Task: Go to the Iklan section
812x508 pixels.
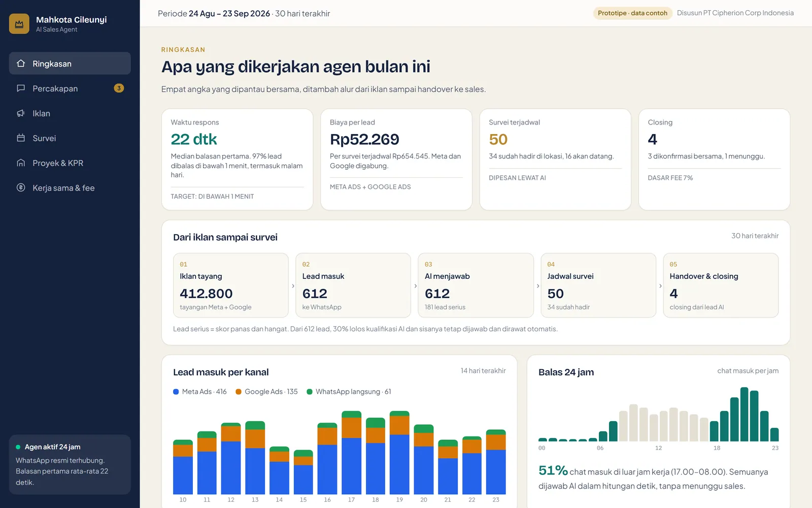Action: [70, 113]
